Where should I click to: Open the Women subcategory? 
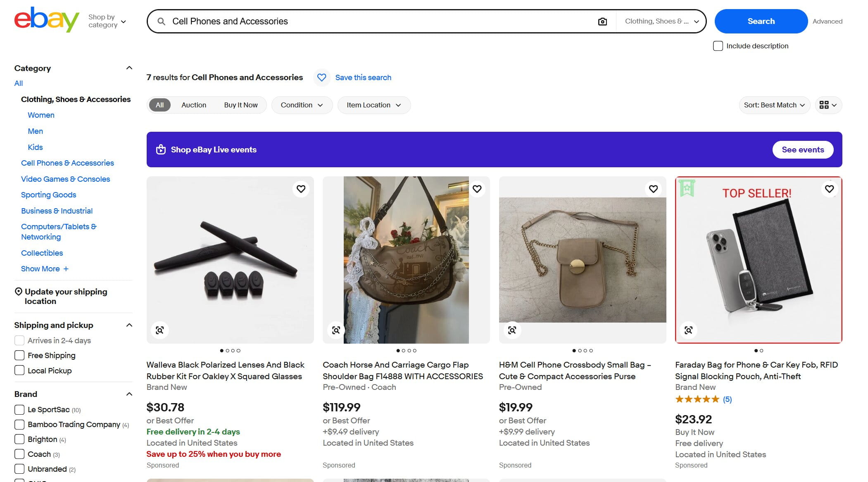click(41, 115)
